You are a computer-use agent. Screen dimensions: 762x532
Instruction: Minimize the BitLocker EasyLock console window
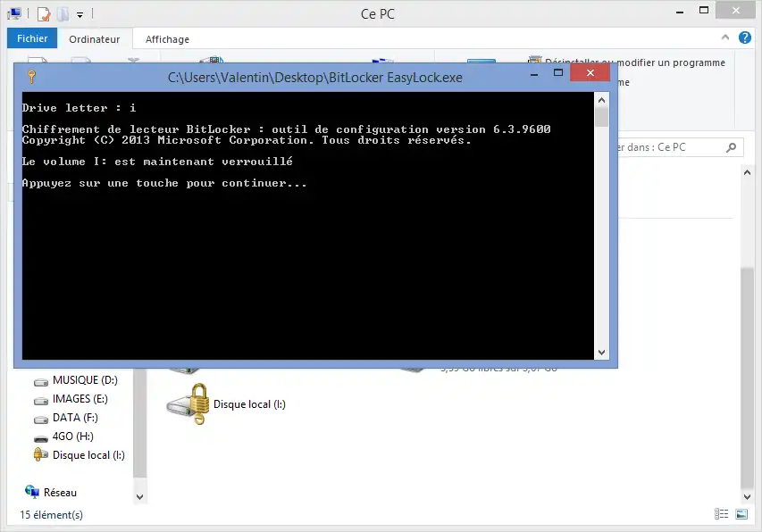coord(534,74)
